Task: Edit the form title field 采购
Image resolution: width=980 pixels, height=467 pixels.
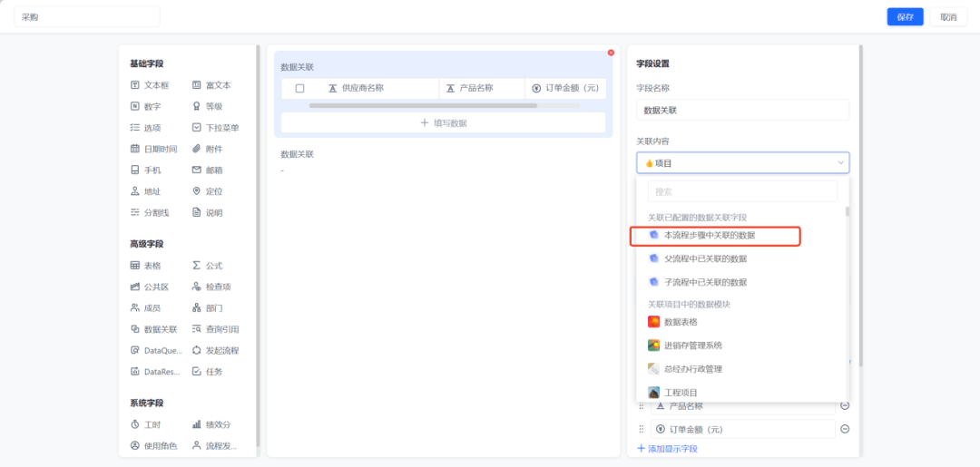Action: 87,17
